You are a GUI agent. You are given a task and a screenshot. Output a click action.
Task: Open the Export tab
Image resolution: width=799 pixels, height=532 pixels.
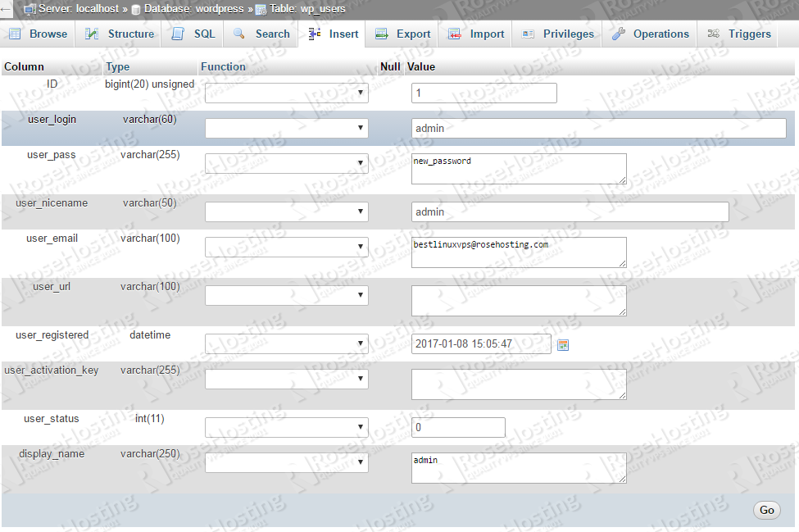402,34
